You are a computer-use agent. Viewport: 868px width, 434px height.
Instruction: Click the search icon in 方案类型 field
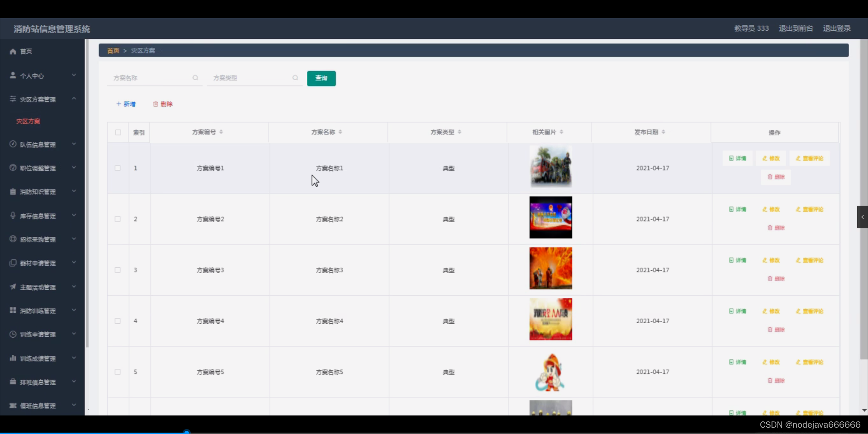click(295, 78)
